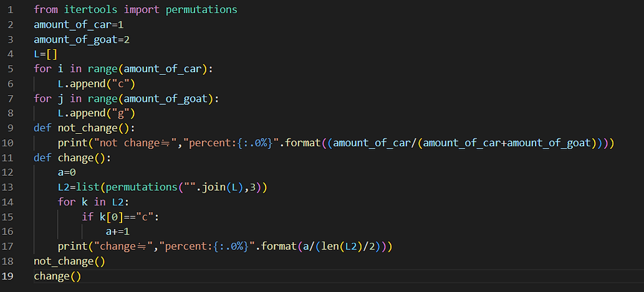644x292 pixels.
Task: Click line number 19 in the gutter
Action: pos(8,276)
